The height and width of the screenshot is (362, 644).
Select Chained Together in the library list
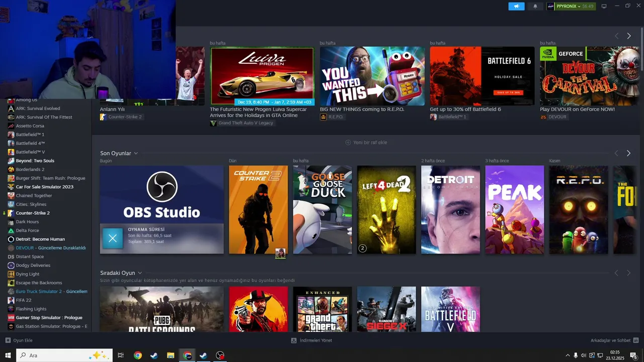tap(34, 196)
